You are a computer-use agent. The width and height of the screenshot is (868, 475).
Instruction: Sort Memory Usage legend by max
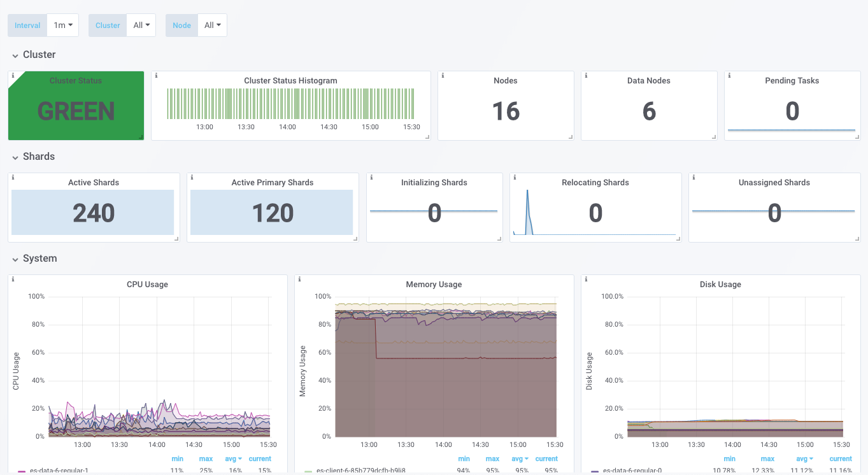tap(492, 458)
